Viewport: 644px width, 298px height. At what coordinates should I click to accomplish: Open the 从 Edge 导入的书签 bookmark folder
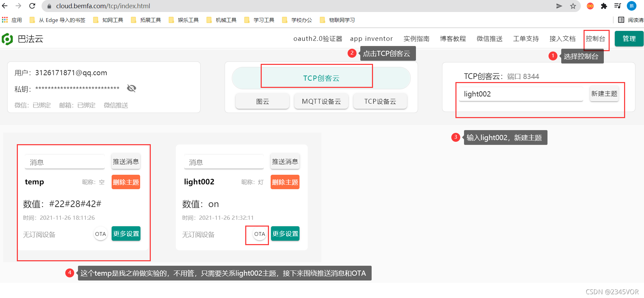click(x=57, y=20)
